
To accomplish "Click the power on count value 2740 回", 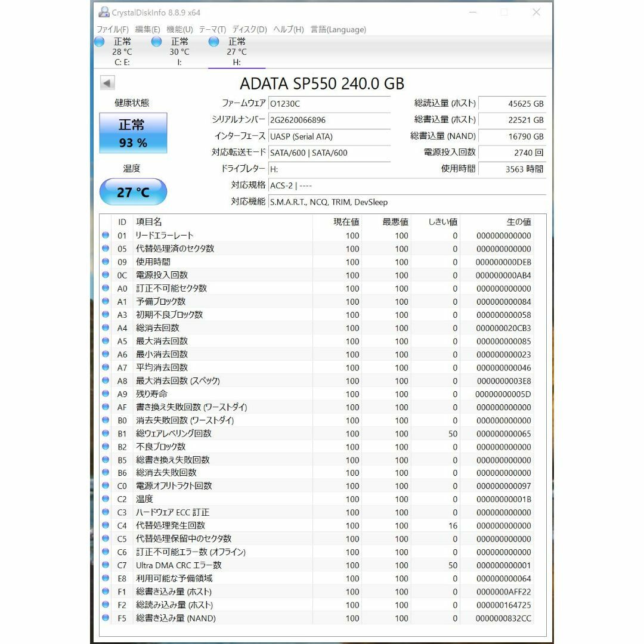I will click(x=512, y=153).
